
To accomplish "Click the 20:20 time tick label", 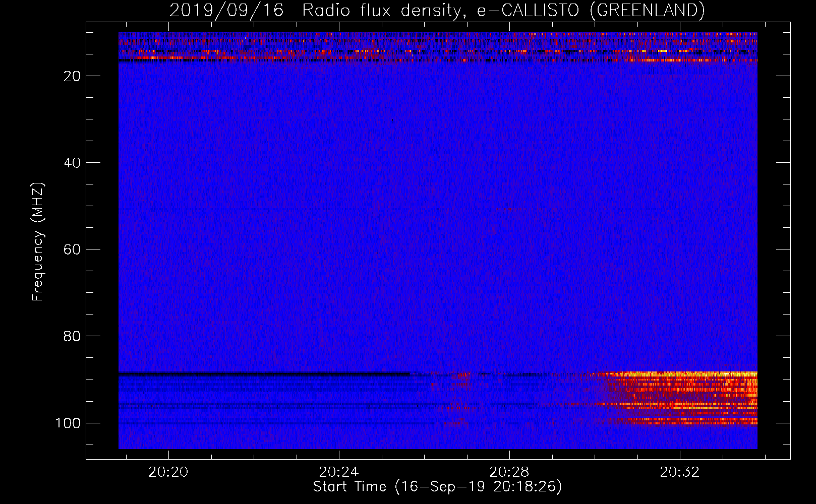I will tap(168, 472).
